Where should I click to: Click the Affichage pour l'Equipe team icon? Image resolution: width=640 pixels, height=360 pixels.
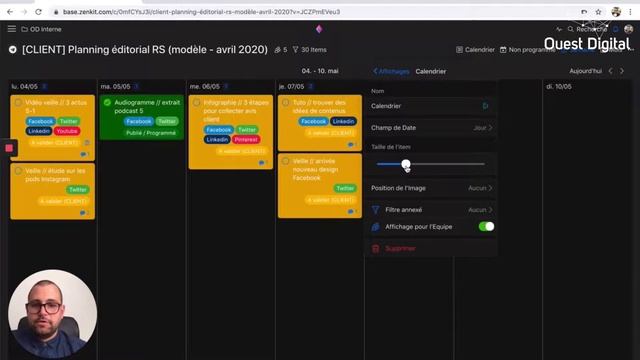(376, 227)
